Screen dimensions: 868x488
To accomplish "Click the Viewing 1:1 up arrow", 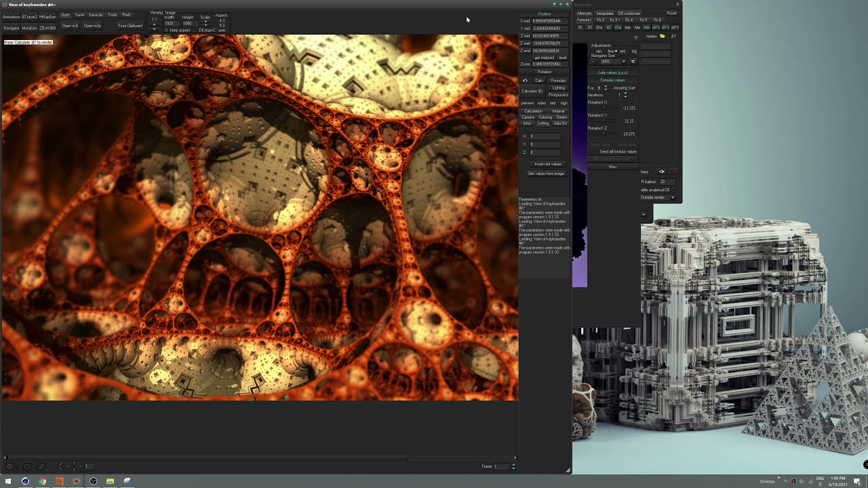I will (154, 24).
